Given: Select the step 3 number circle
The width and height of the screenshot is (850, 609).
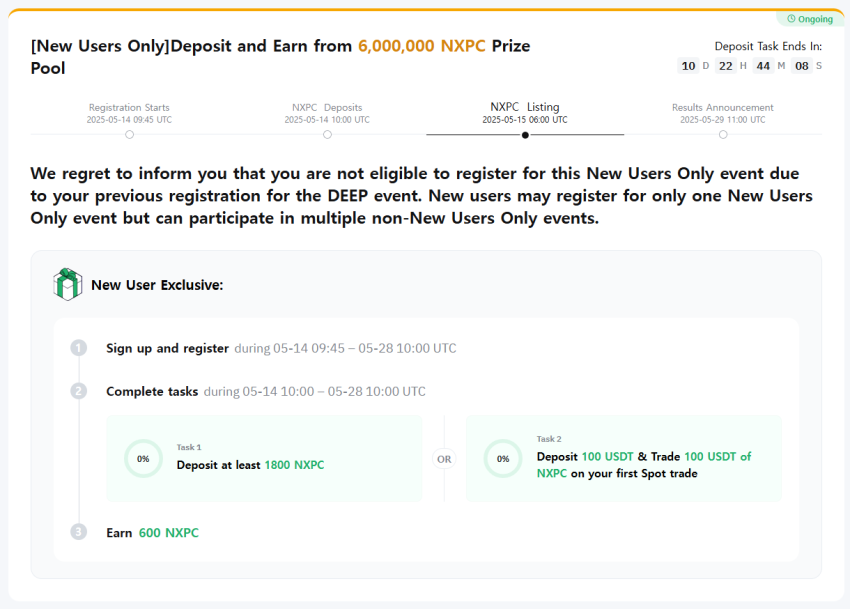Looking at the screenshot, I should (79, 532).
